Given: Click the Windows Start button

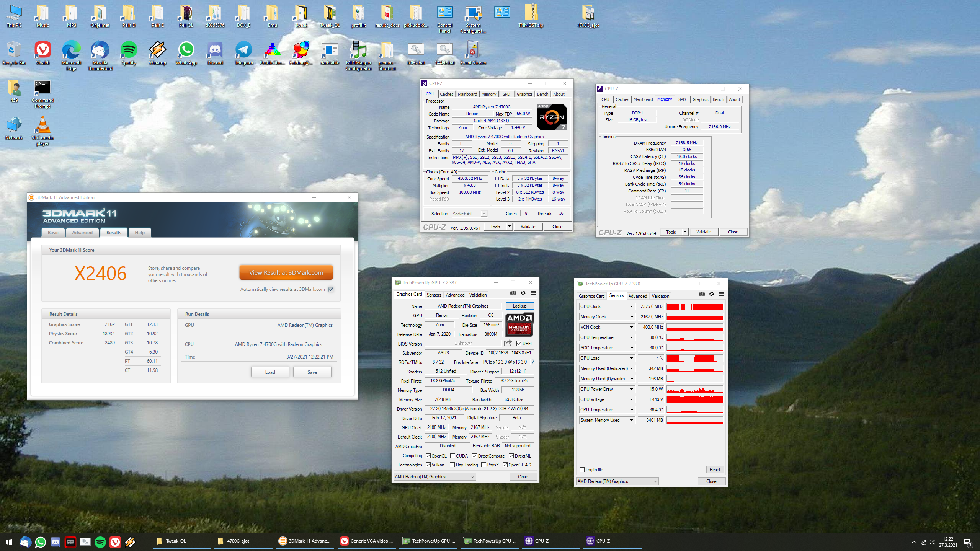Looking at the screenshot, I should tap(9, 541).
